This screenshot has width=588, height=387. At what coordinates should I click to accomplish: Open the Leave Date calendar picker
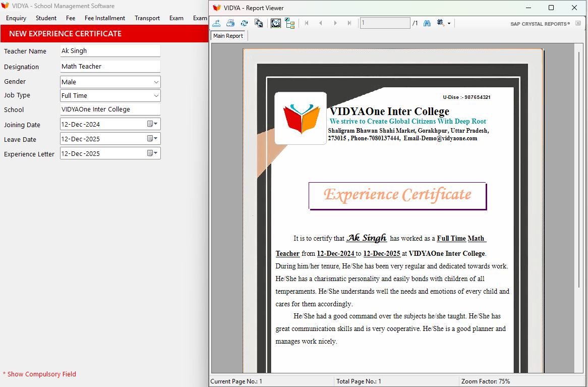pos(152,139)
